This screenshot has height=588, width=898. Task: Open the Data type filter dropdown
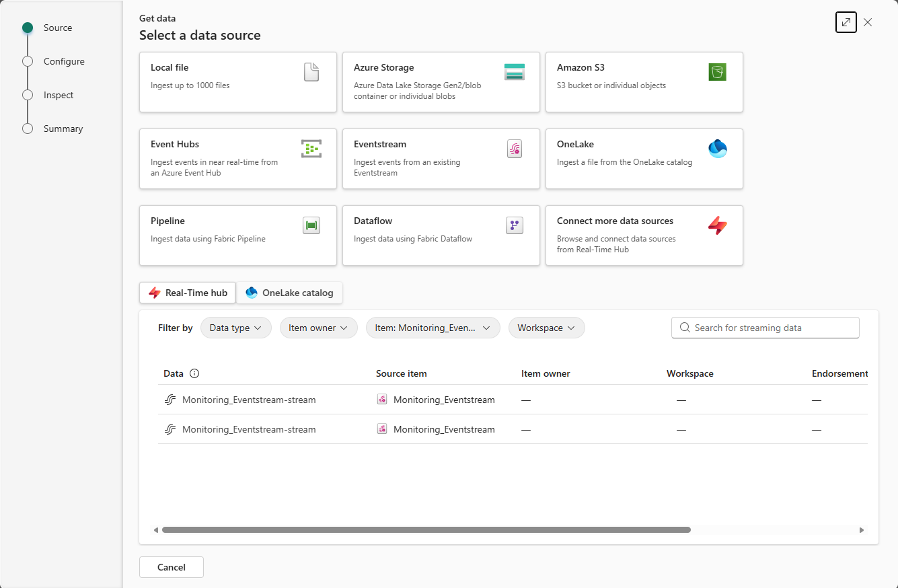[235, 328]
